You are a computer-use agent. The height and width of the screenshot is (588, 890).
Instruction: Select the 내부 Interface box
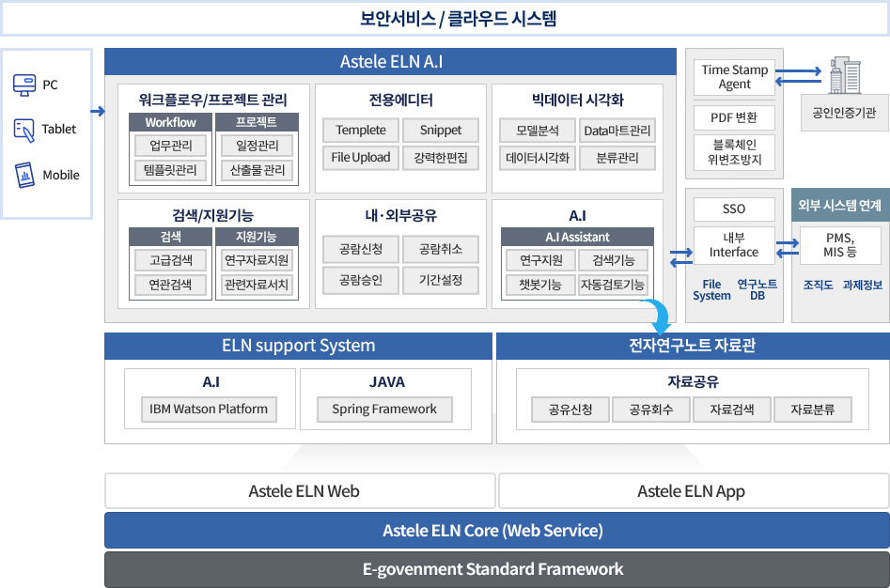point(735,245)
